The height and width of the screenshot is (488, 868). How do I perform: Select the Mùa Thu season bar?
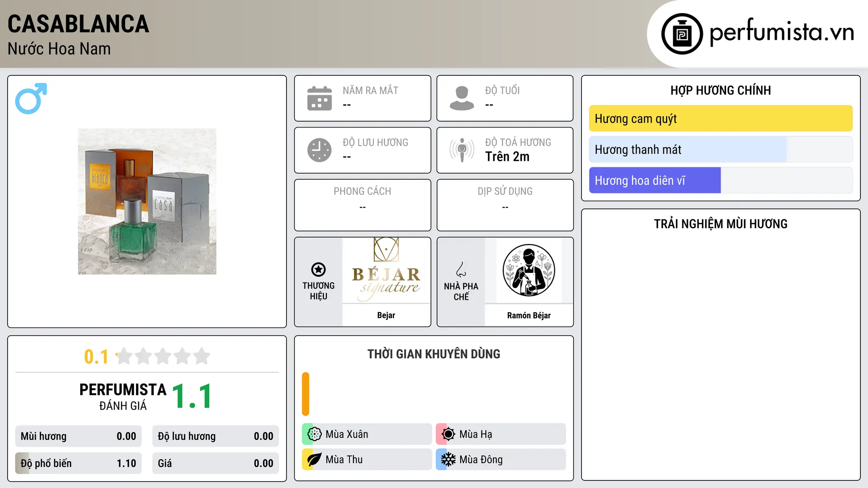click(x=367, y=459)
